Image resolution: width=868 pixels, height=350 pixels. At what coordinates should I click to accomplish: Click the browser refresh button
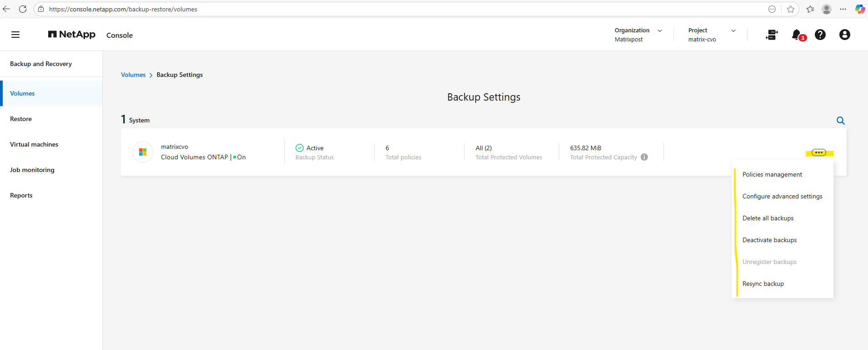23,9
